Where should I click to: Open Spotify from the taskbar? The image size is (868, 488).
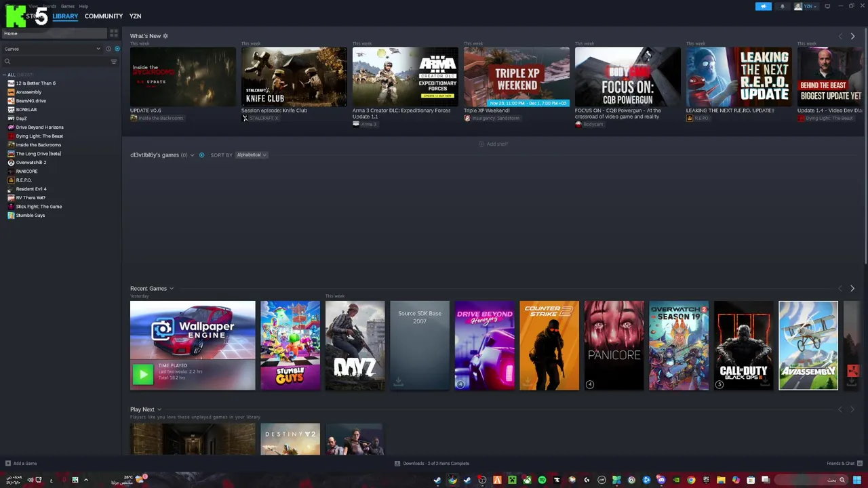click(x=542, y=480)
